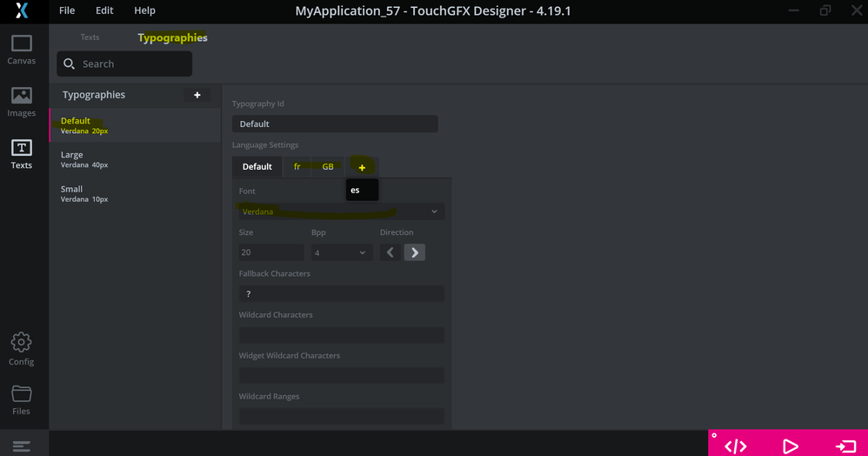Close the TouchGFX Designer window

click(x=857, y=10)
